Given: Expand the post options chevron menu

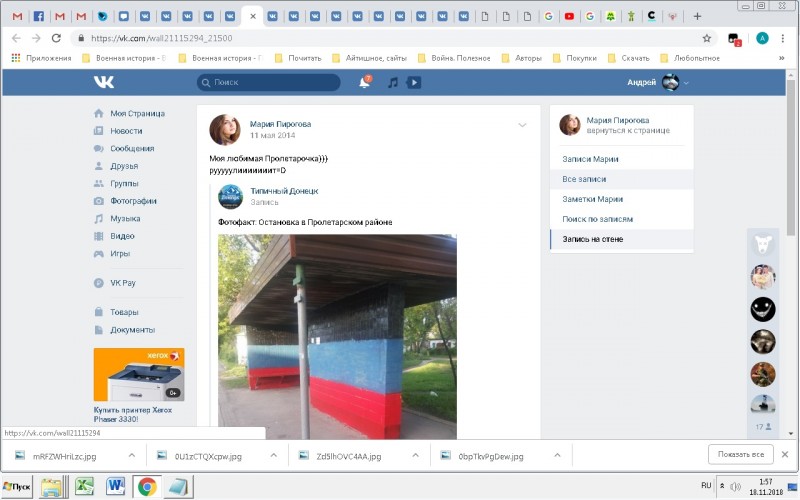Looking at the screenshot, I should click(x=522, y=125).
